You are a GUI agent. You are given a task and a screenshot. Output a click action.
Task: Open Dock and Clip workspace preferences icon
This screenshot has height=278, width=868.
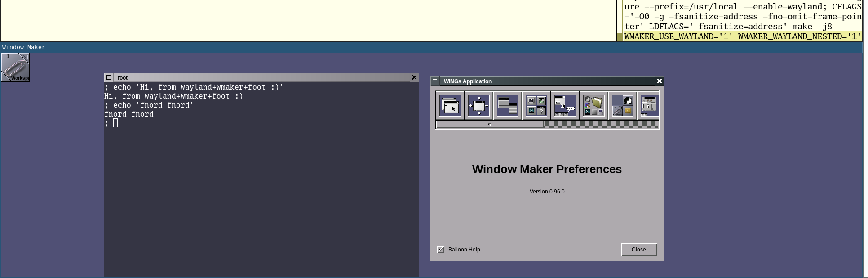pos(622,106)
